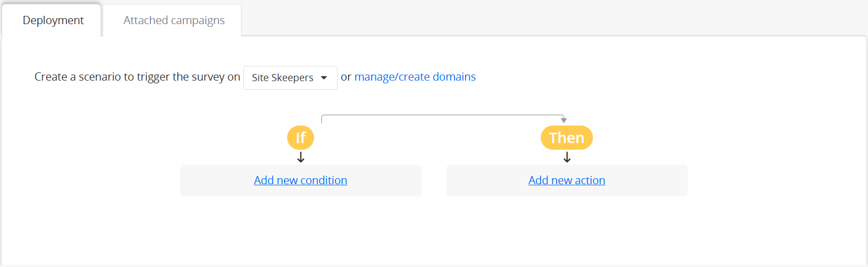The height and width of the screenshot is (267, 868).
Task: Click the down arrow beneath the Then badge
Action: pyautogui.click(x=567, y=157)
